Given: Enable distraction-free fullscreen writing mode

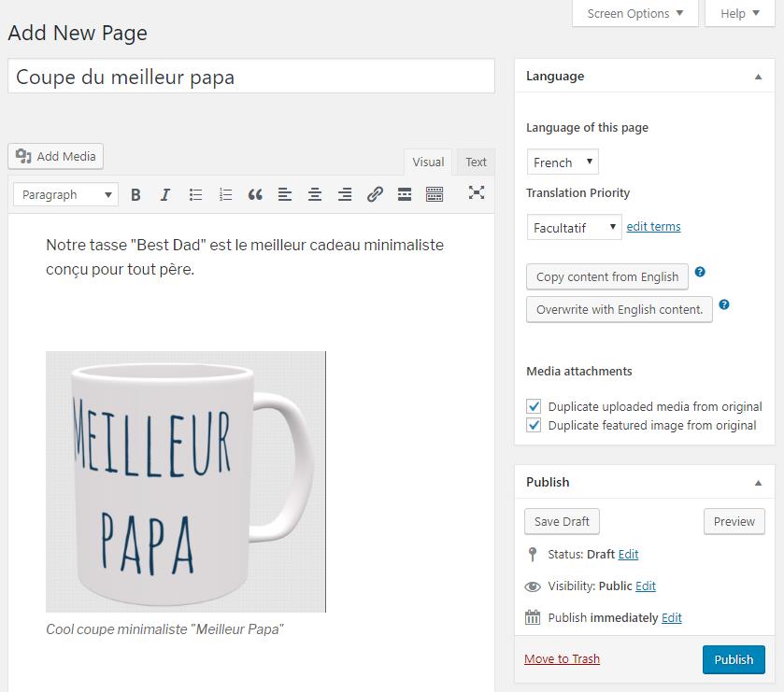Looking at the screenshot, I should 477,192.
